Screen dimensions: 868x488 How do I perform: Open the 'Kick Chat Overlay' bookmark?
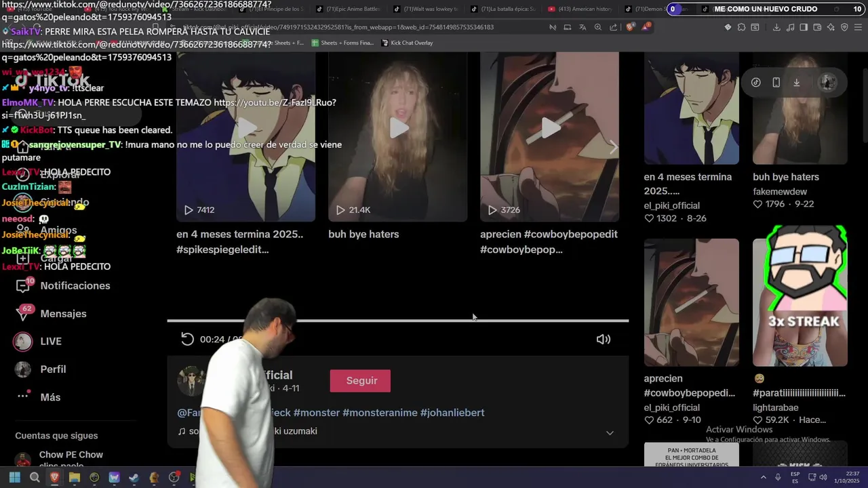tap(407, 43)
